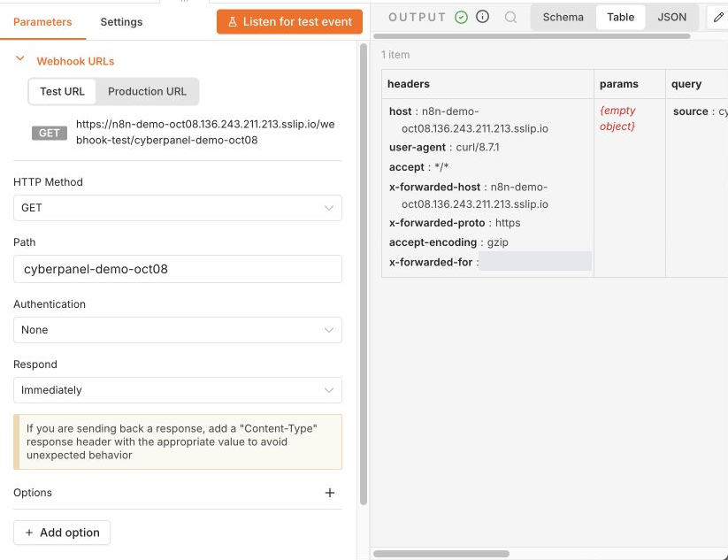The image size is (728, 560).
Task: Click the plus icon next to Options
Action: [330, 493]
